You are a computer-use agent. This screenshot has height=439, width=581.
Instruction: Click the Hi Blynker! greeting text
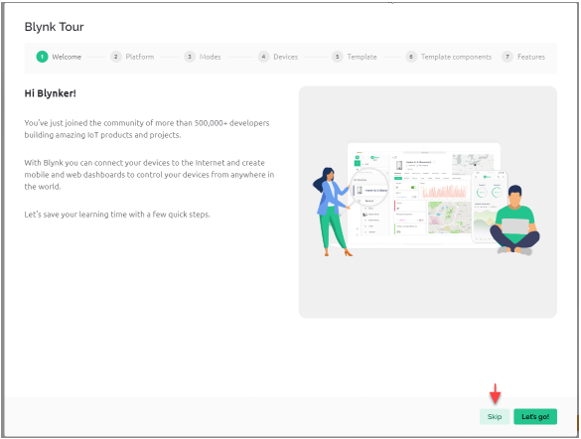pyautogui.click(x=50, y=93)
